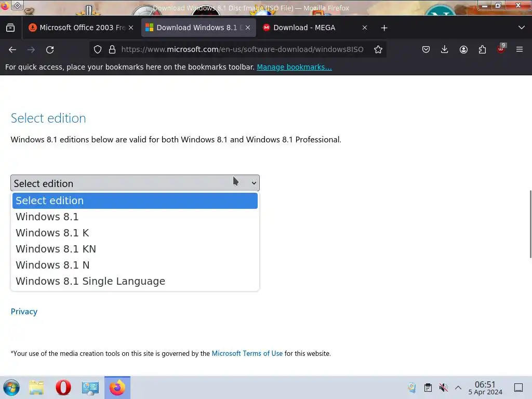The image size is (532, 399).
Task: List all tabs dropdown arrow
Action: click(522, 28)
